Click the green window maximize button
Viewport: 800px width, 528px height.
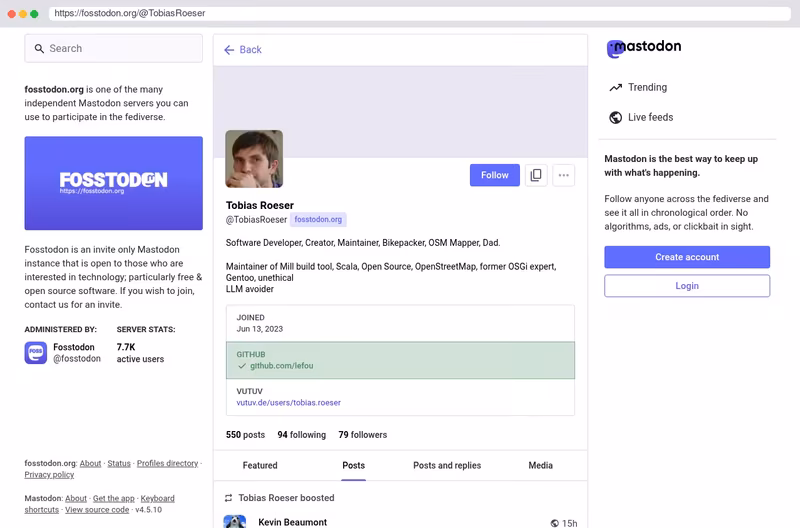[x=34, y=14]
